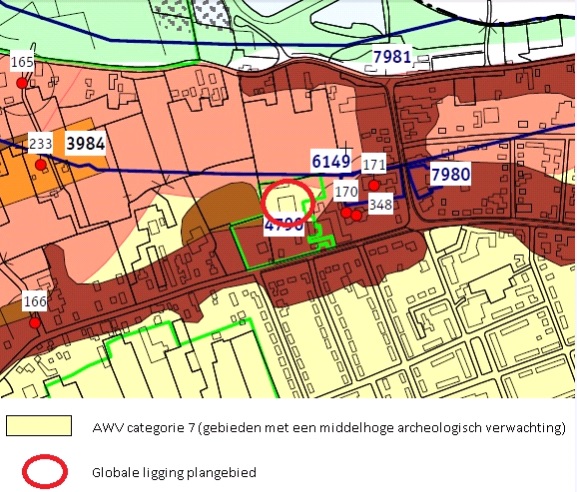Click the red marker below label 165

pos(22,83)
